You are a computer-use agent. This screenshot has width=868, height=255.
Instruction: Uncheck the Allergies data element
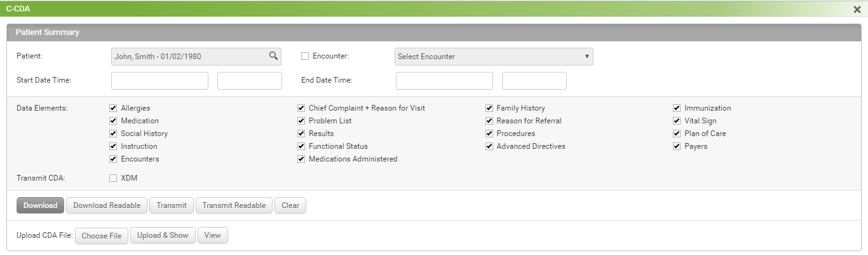113,108
